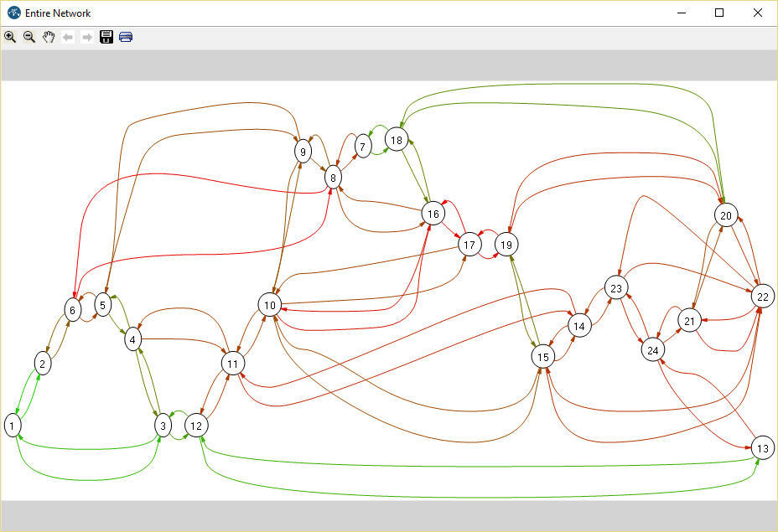Print the network diagram
778x532 pixels.
(x=126, y=37)
